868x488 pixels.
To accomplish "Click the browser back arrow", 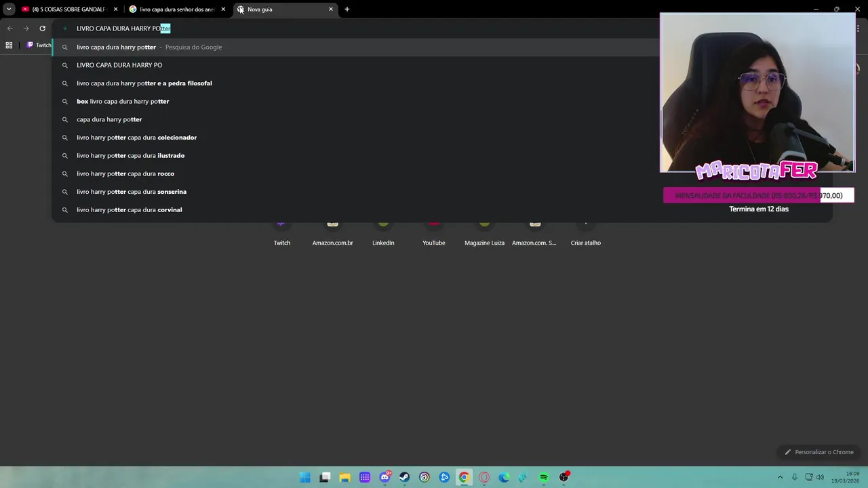I will tap(9, 28).
